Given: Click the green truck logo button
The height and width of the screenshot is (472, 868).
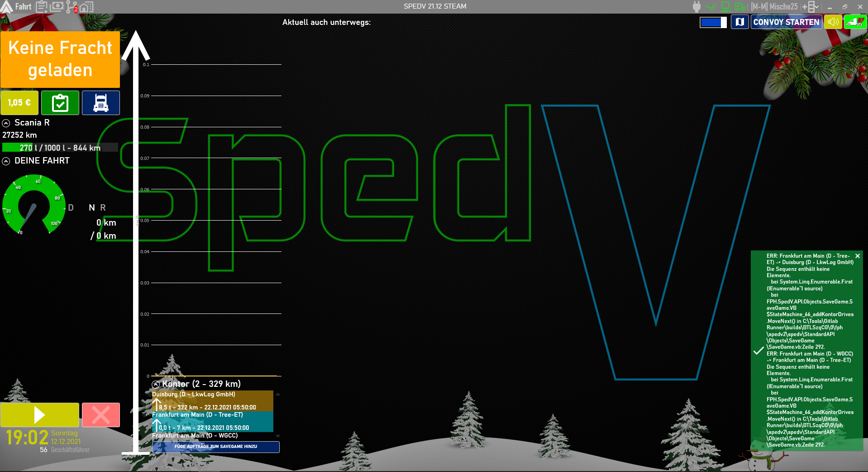Looking at the screenshot, I should point(855,22).
